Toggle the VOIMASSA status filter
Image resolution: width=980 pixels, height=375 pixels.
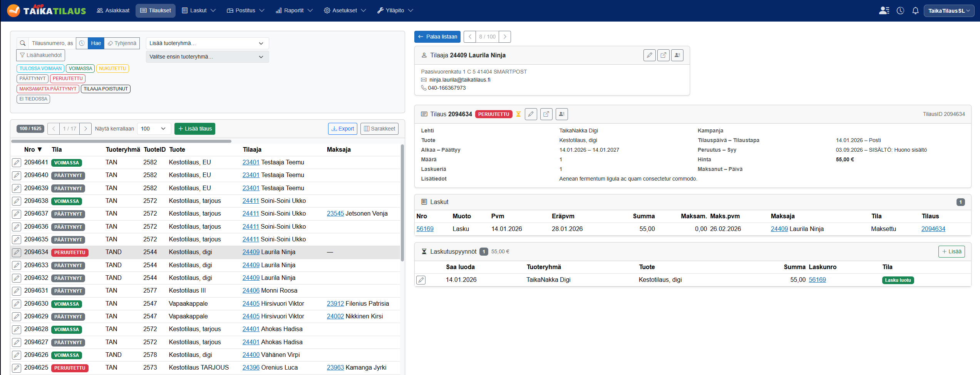point(80,69)
